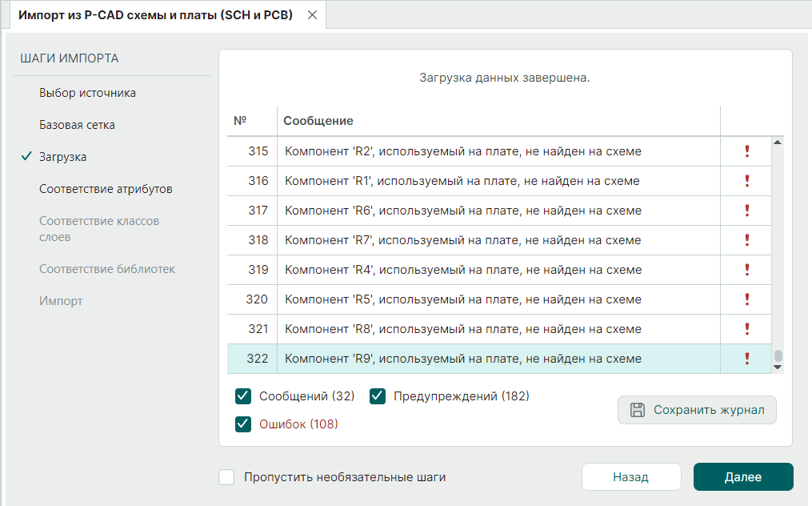
Task: Select message row 320 about R5
Action: pos(462,299)
